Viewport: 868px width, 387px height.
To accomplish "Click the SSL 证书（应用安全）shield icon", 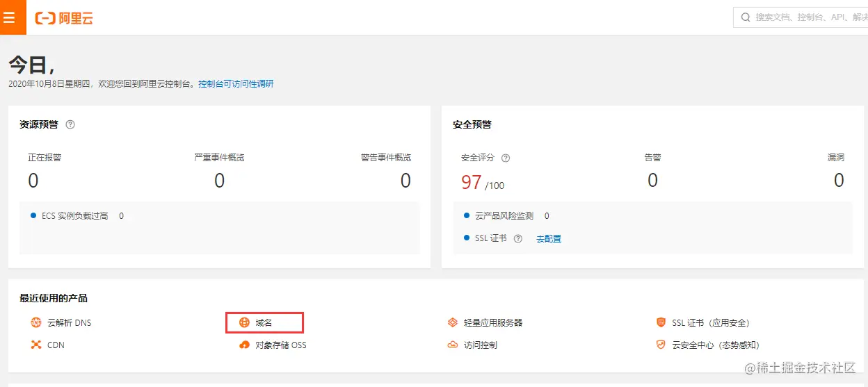I will tap(661, 322).
